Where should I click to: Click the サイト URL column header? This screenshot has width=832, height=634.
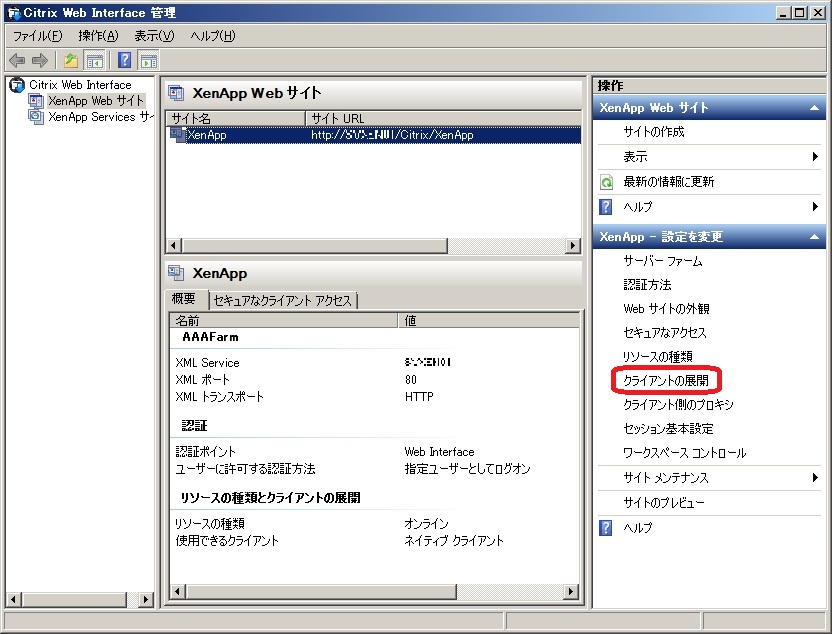pyautogui.click(x=338, y=118)
